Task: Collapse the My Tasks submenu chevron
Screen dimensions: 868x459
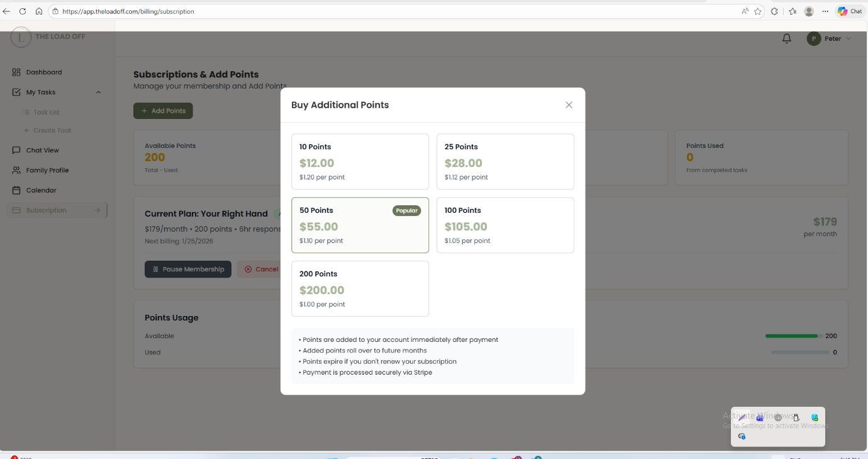Action: pos(98,93)
